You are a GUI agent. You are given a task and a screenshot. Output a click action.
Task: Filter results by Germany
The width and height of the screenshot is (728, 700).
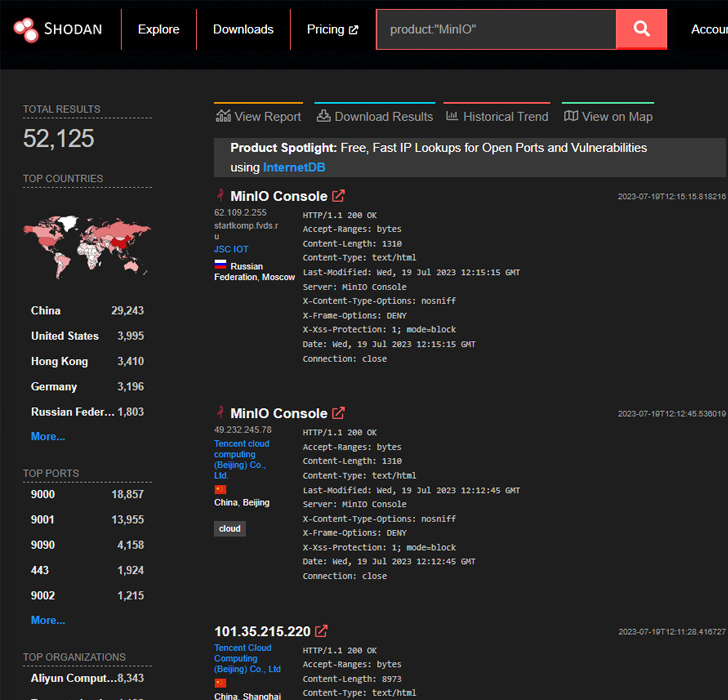tap(87, 387)
